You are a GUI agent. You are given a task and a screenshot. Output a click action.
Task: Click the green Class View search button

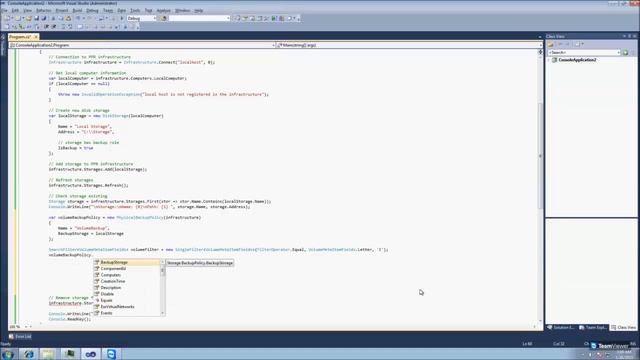click(x=625, y=53)
